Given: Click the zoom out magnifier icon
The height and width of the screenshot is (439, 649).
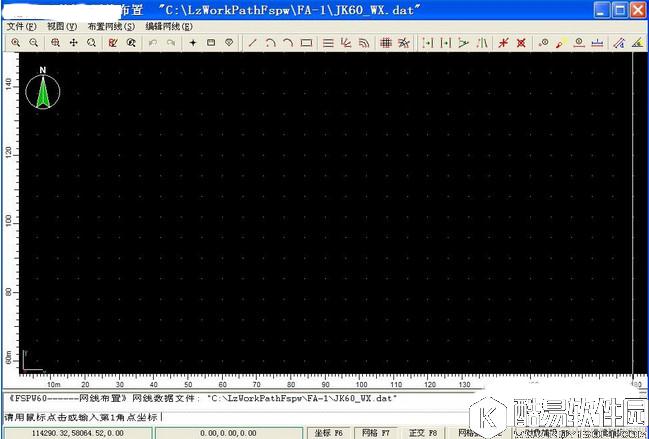Looking at the screenshot, I should click(34, 43).
